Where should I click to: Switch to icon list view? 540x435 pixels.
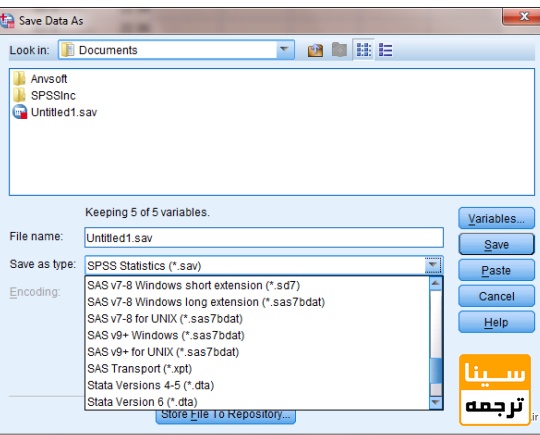point(363,50)
